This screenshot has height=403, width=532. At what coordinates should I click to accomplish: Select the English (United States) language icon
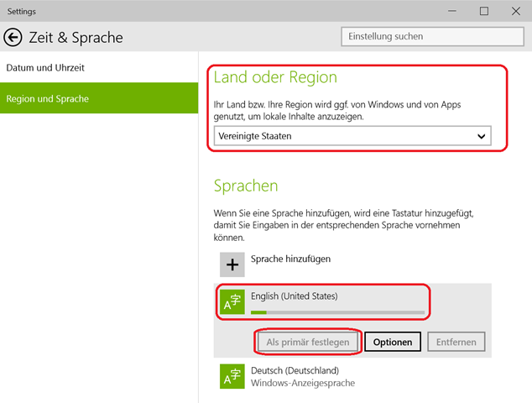[x=232, y=301]
